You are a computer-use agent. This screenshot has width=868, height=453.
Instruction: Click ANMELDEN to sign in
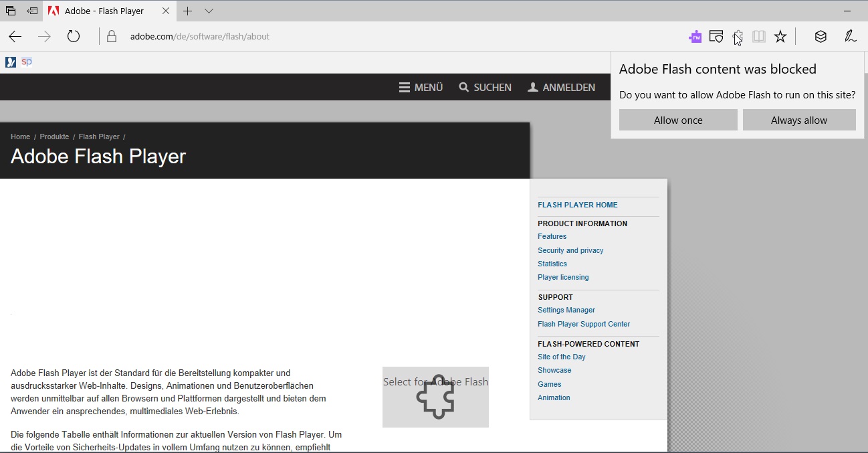[561, 88]
